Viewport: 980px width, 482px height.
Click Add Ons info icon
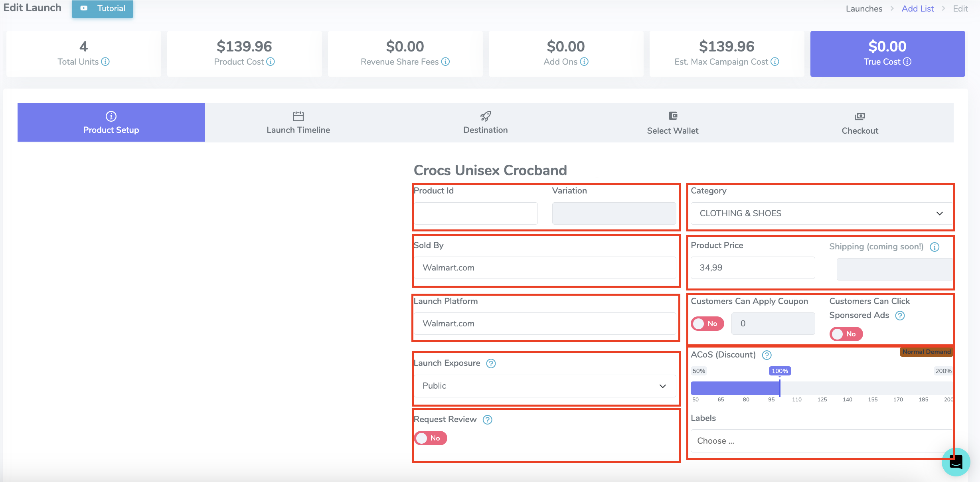pyautogui.click(x=584, y=62)
